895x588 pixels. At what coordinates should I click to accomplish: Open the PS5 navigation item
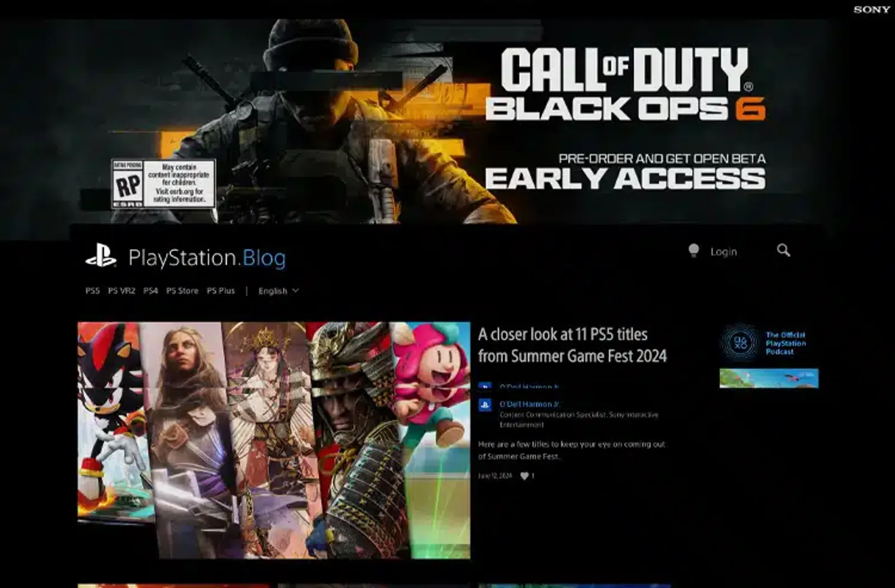92,291
